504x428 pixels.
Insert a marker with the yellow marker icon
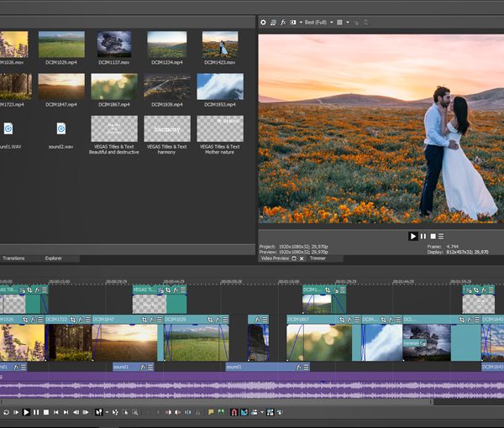[211, 412]
